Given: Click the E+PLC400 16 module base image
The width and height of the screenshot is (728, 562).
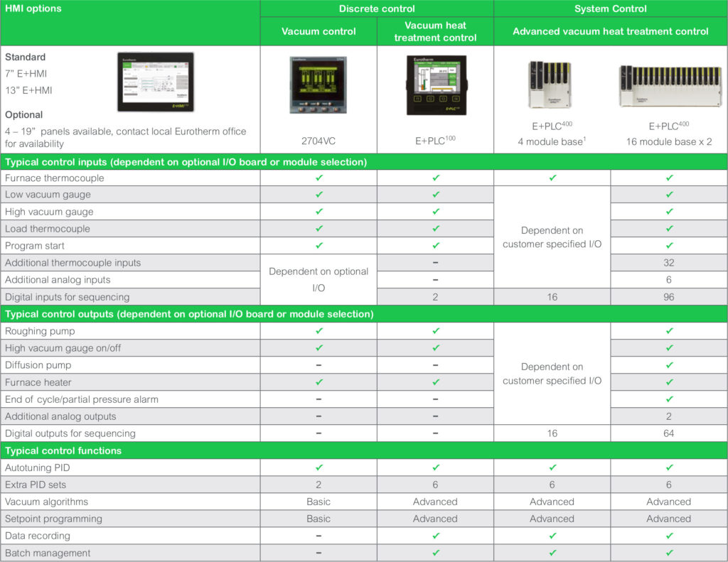Looking at the screenshot, I should tap(670, 86).
